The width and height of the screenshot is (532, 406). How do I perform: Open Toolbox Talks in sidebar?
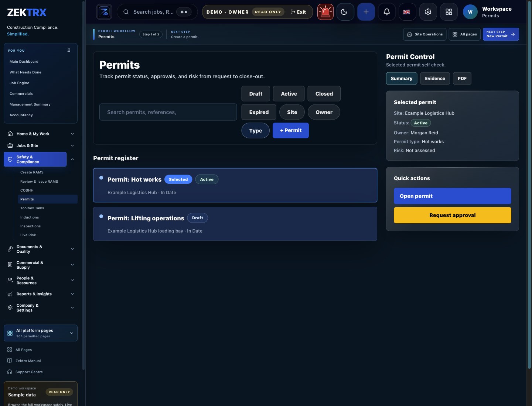point(32,208)
